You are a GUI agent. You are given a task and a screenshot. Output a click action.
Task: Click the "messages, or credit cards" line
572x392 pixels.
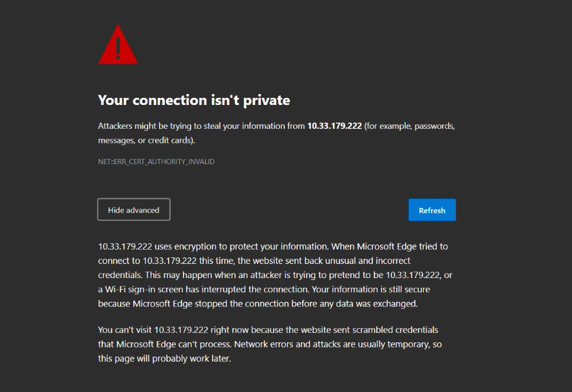tap(146, 140)
